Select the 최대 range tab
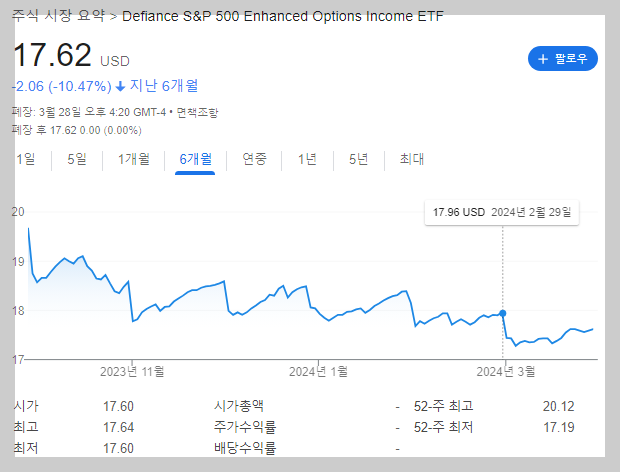This screenshot has height=472, width=620. [x=412, y=159]
